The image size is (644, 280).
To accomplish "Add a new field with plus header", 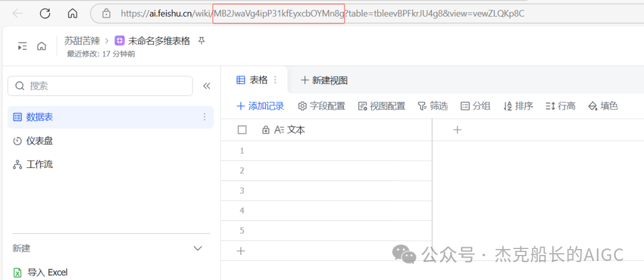I will 457,130.
